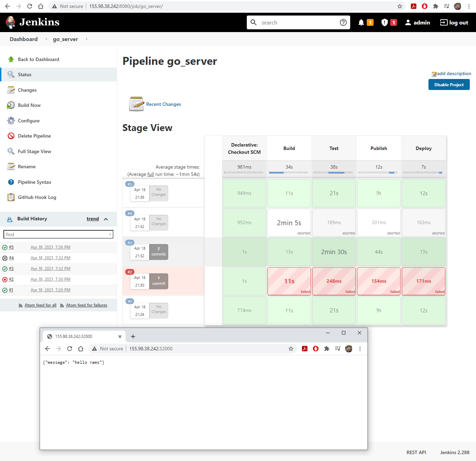Open notifications with the bell icon
This screenshot has height=461, width=476.
click(x=361, y=22)
